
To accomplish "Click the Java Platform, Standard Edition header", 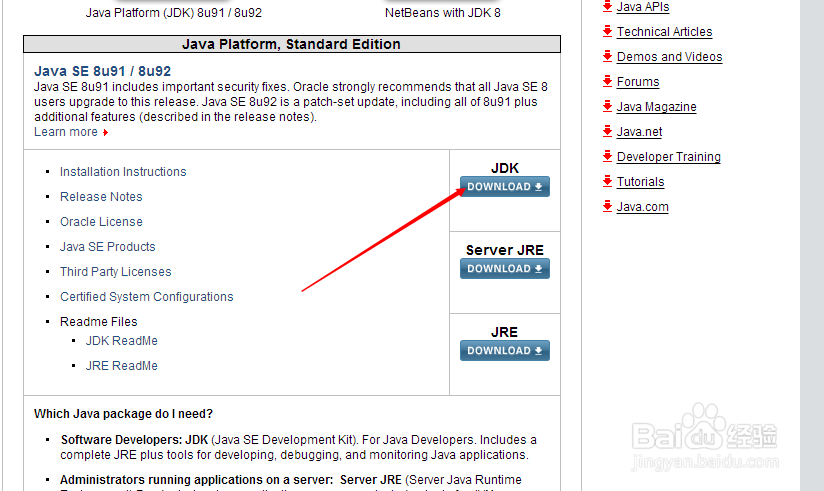I will point(292,44).
